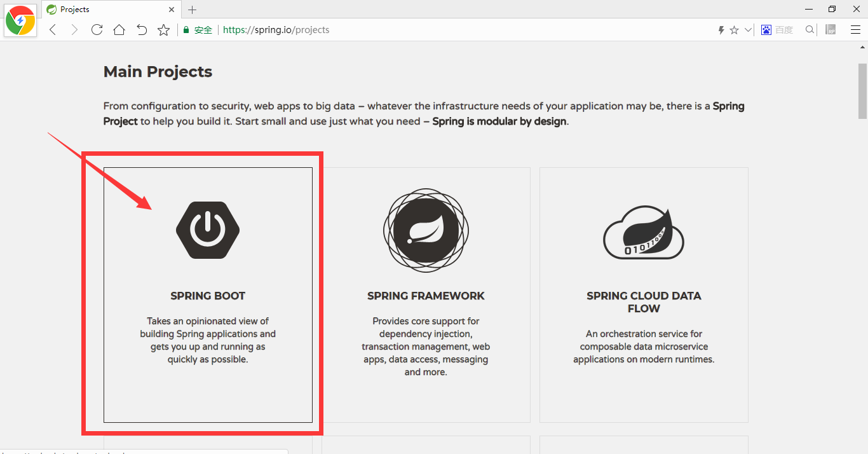Screen dimensions: 868x454
Task: Click the restore closed page arrow icon
Action: (141, 29)
